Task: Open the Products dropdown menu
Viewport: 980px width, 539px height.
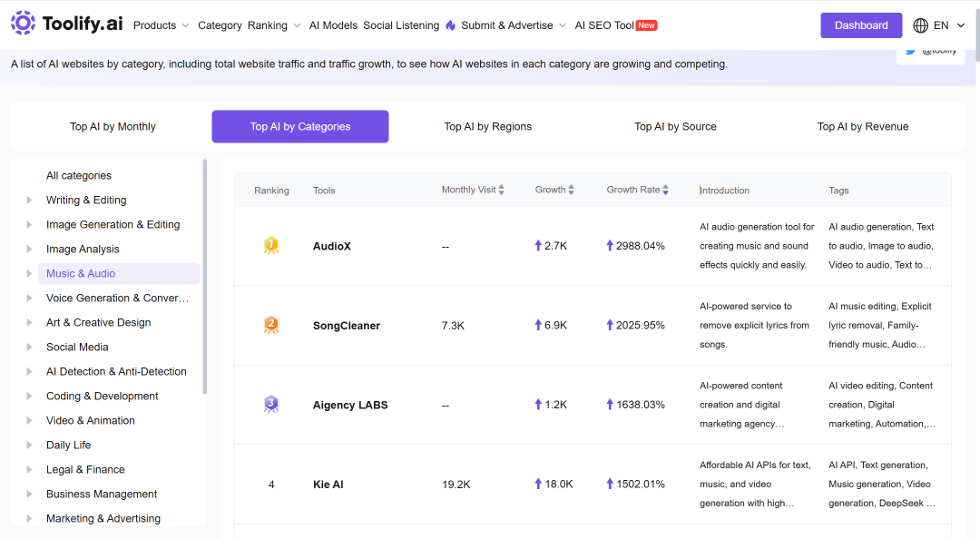Action: pos(162,25)
